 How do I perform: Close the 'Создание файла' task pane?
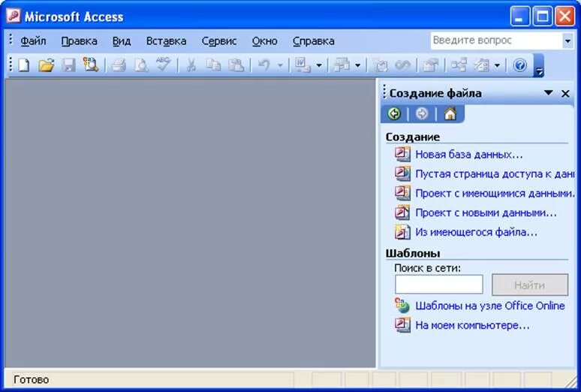point(565,93)
